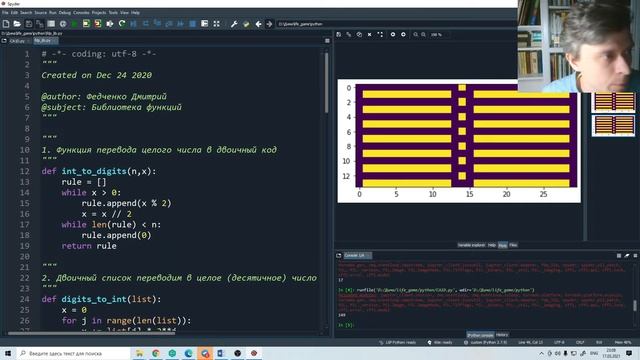Click line 24 def digits_to_int
The image size is (640, 360).
click(101, 299)
